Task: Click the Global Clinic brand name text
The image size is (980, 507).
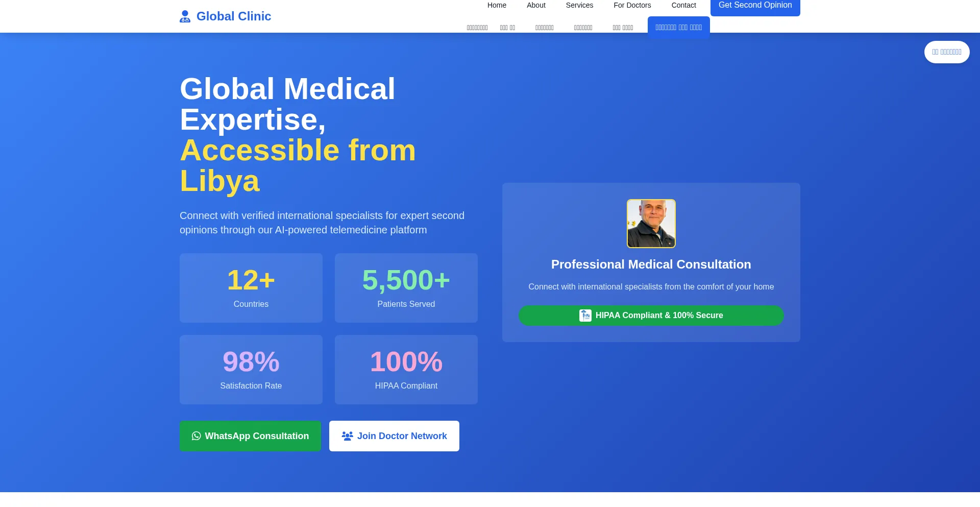Action: click(x=234, y=16)
